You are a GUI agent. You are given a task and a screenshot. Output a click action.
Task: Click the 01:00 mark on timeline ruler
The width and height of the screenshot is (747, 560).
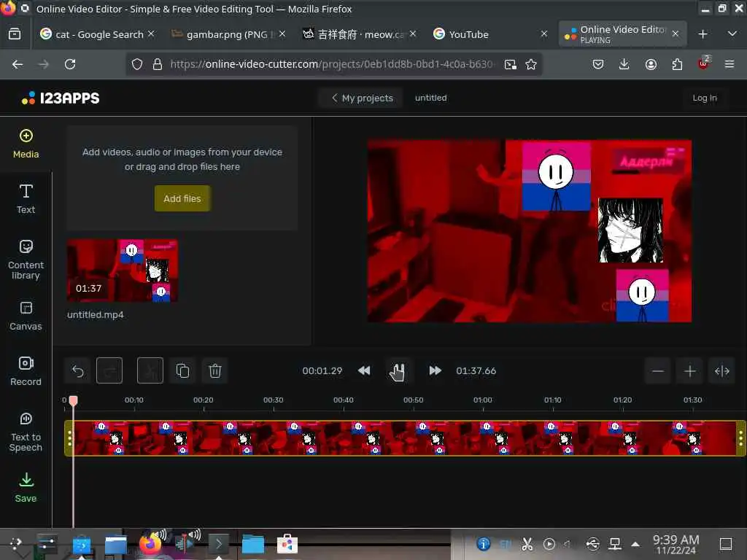pyautogui.click(x=483, y=400)
